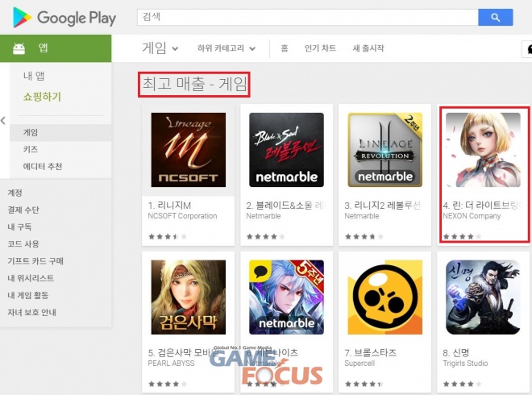Open the Brawl Stars skull icon
Screen dimensions: 532x395
tap(384, 297)
